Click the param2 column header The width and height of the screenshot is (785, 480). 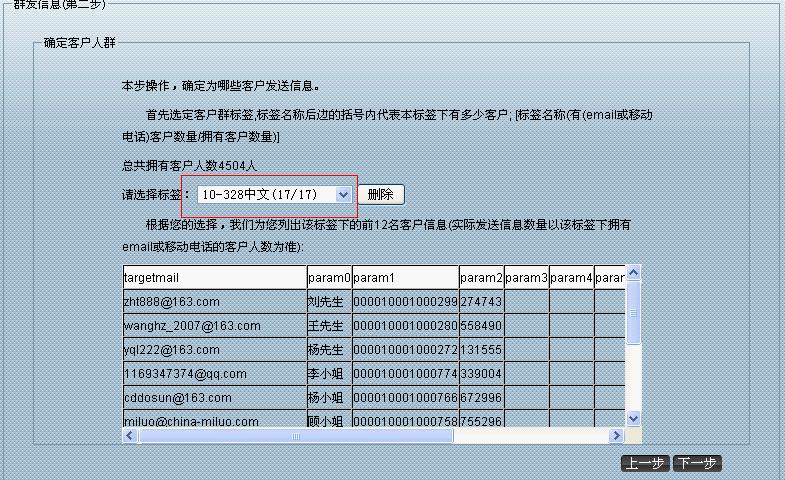481,277
